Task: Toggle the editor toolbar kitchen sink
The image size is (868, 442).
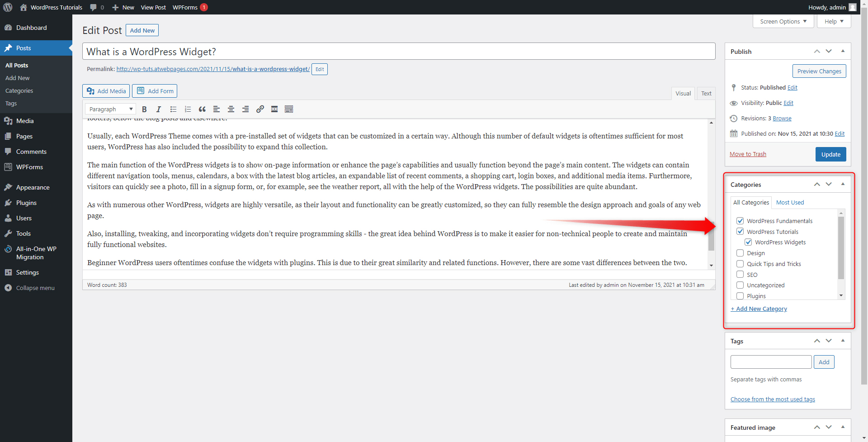Action: (x=289, y=109)
